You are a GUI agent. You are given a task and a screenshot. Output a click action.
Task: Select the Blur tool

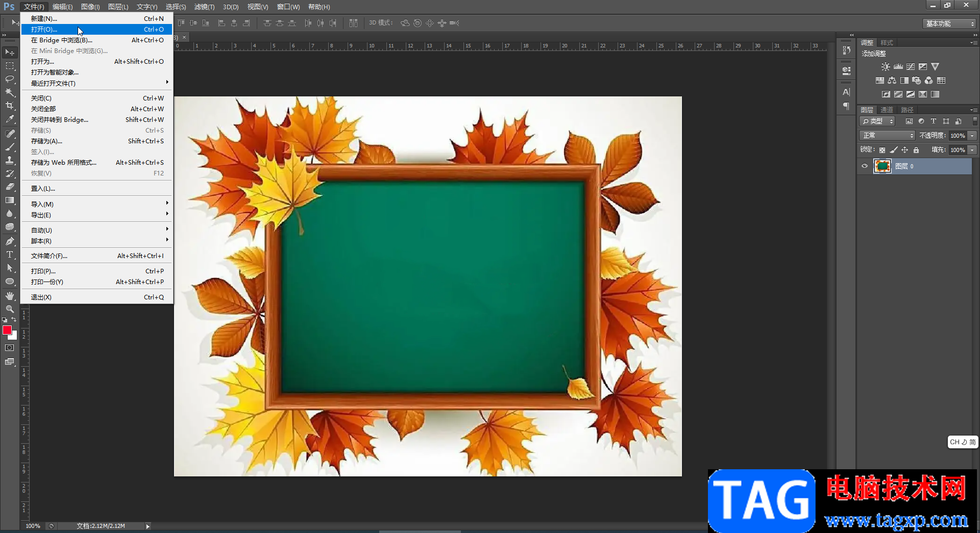(10, 213)
